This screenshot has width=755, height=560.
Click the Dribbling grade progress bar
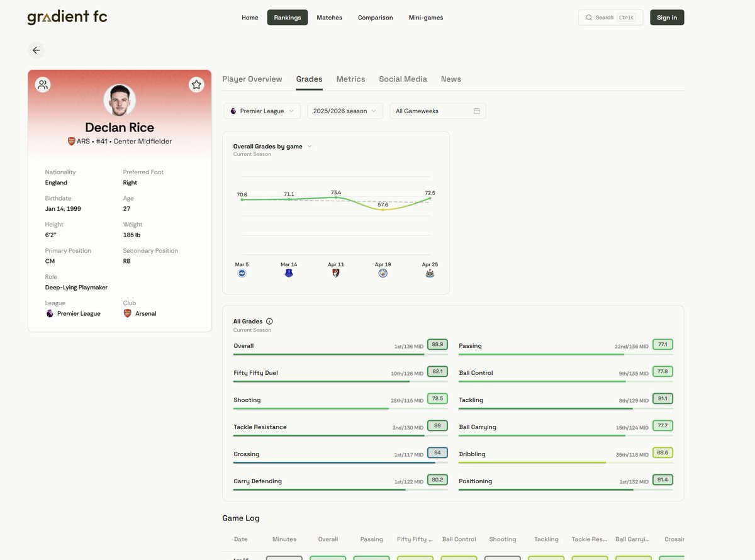click(566, 462)
